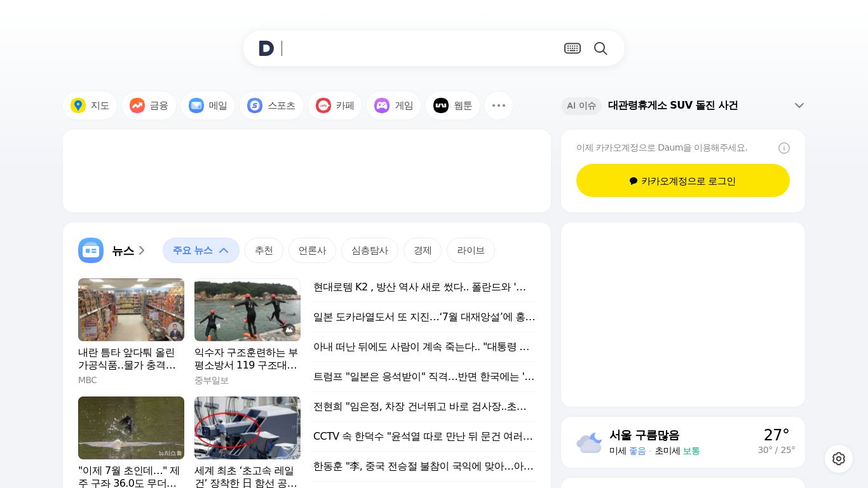Switch to the 추천 news tab

pyautogui.click(x=264, y=250)
